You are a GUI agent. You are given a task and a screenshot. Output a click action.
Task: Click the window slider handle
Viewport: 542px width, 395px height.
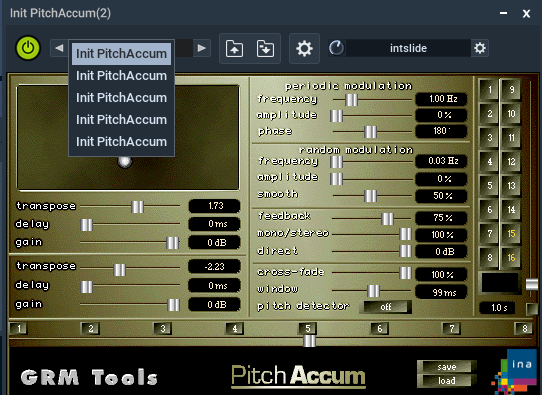pyautogui.click(x=373, y=291)
